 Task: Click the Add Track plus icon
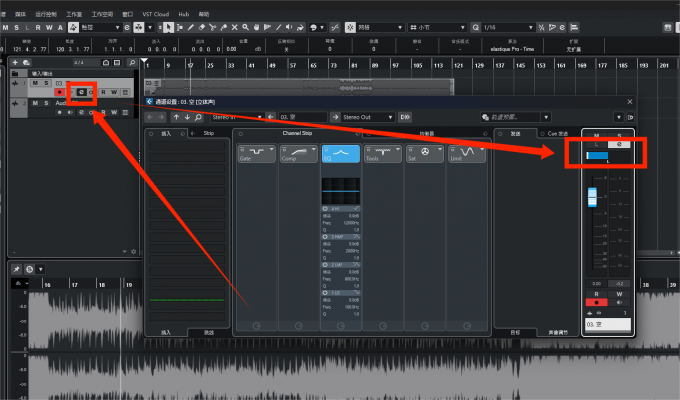15,62
